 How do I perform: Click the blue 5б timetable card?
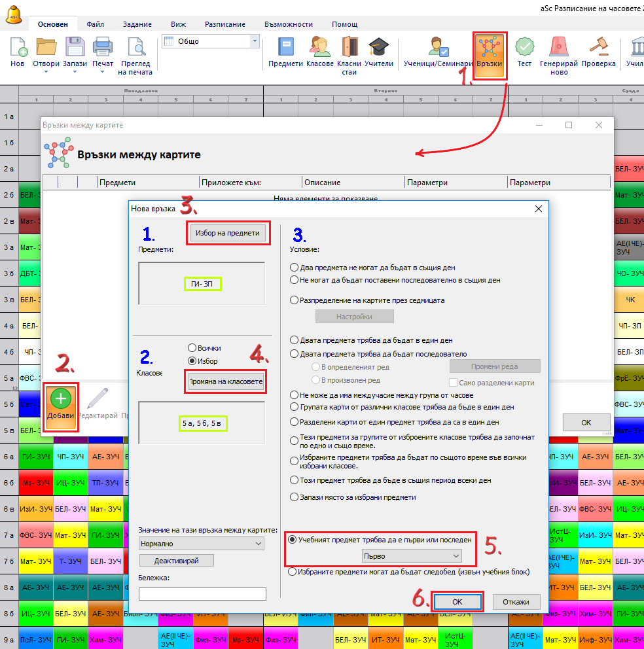(x=30, y=404)
